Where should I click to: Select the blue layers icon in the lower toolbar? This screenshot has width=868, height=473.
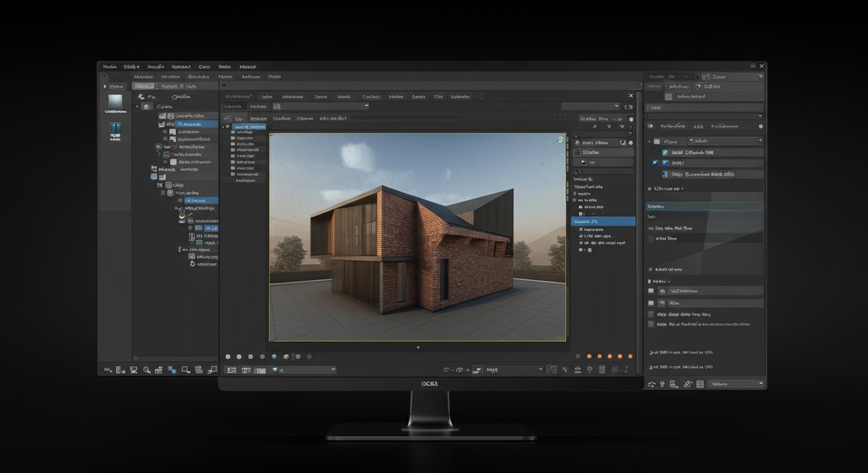(x=171, y=370)
